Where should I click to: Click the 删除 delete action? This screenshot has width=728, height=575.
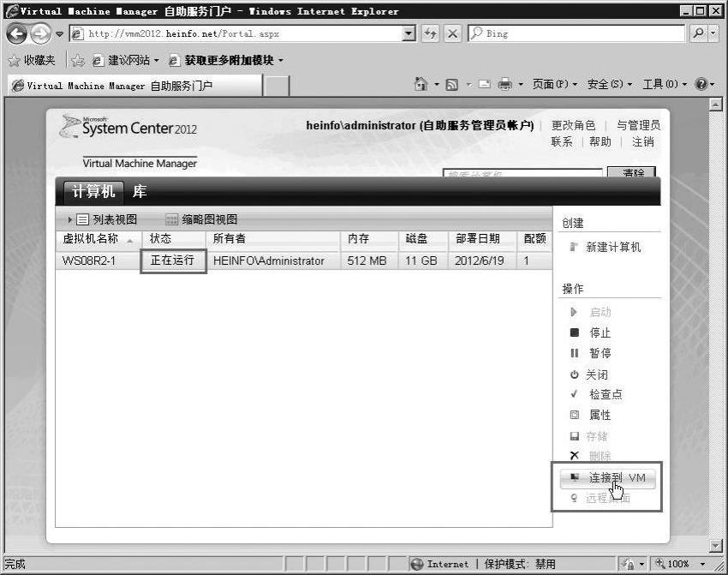[590, 456]
